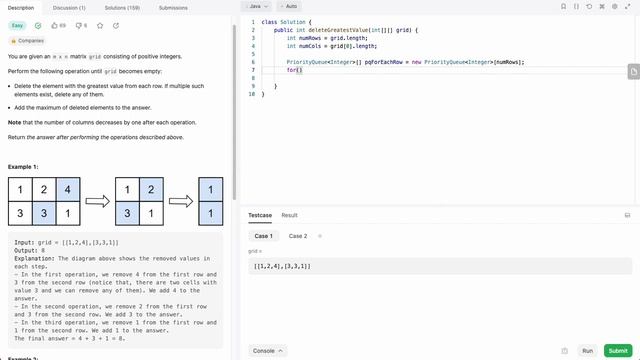Screen dimensions: 640x360
Task: Click the bookmark icon in editor toolbar
Action: pos(563,7)
